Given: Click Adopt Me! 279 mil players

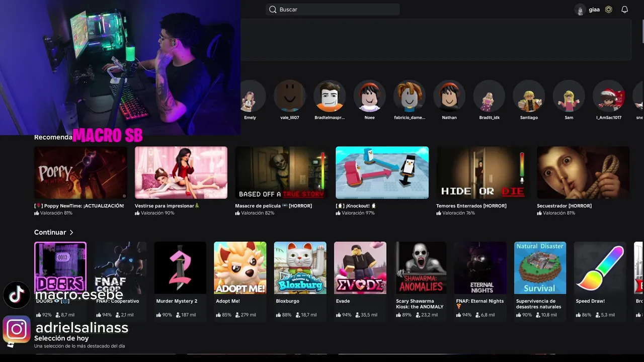Looking at the screenshot, I should (246, 315).
